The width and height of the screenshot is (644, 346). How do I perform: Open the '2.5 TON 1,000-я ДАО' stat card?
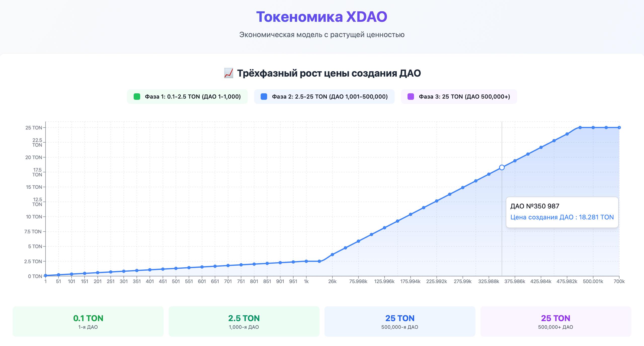[244, 321]
